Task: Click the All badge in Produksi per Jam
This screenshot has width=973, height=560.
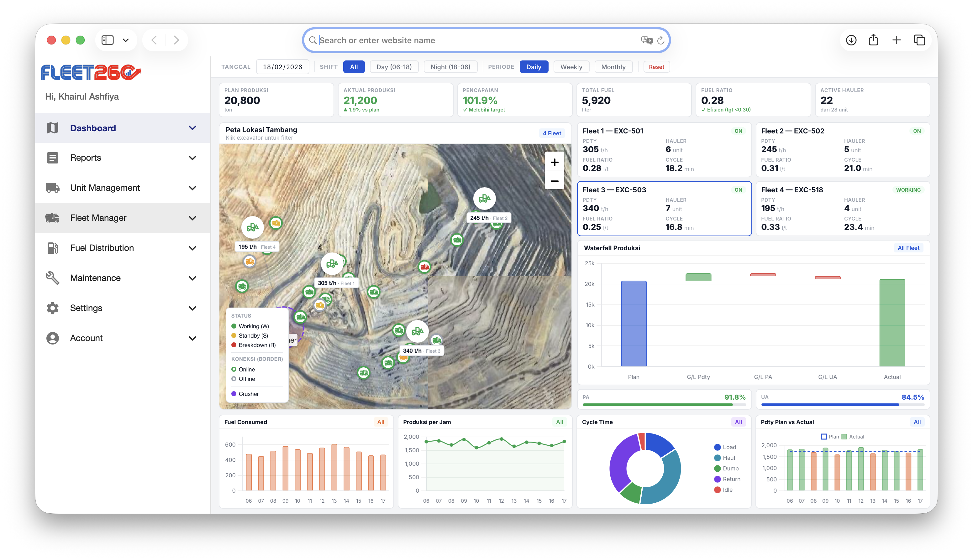Action: (559, 422)
